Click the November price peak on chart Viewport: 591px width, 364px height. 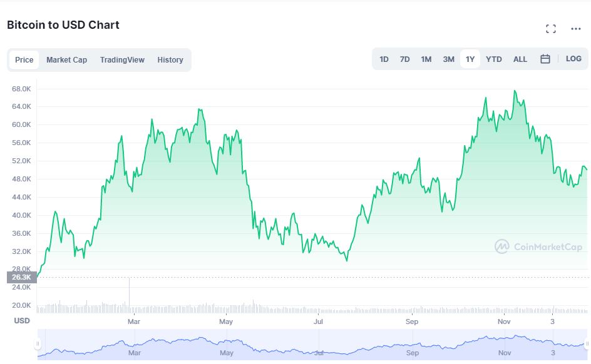(x=515, y=91)
